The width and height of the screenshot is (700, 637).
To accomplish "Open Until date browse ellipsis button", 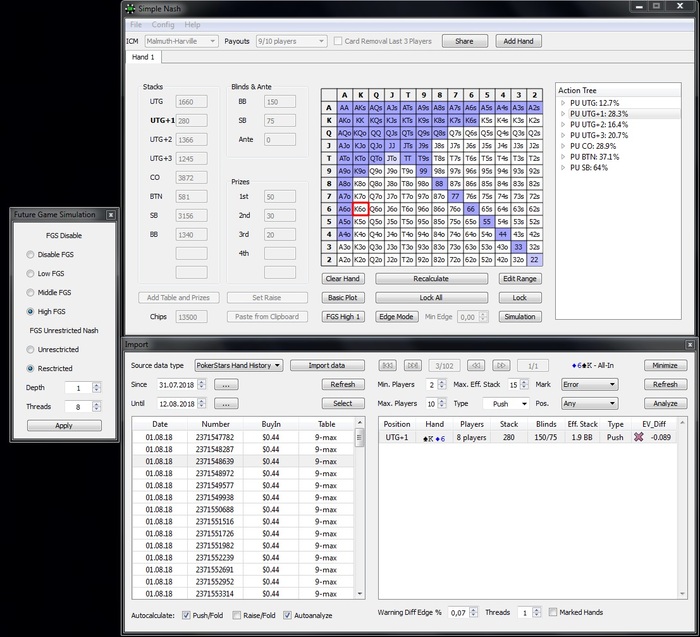I will click(x=226, y=404).
